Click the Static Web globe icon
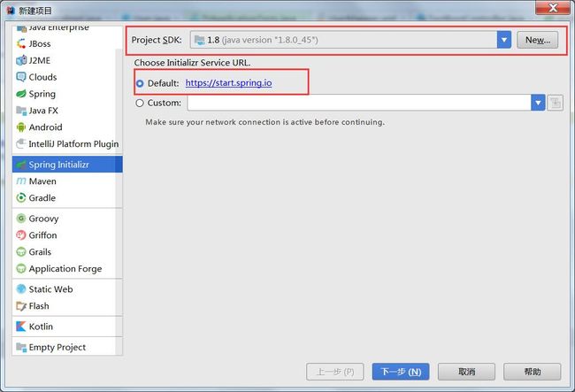The image size is (575, 392). [21, 289]
